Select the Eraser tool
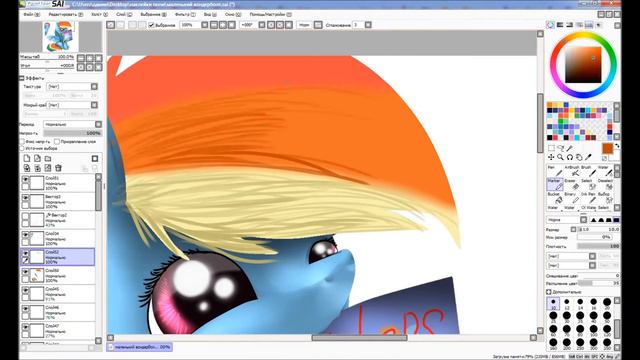 571,184
